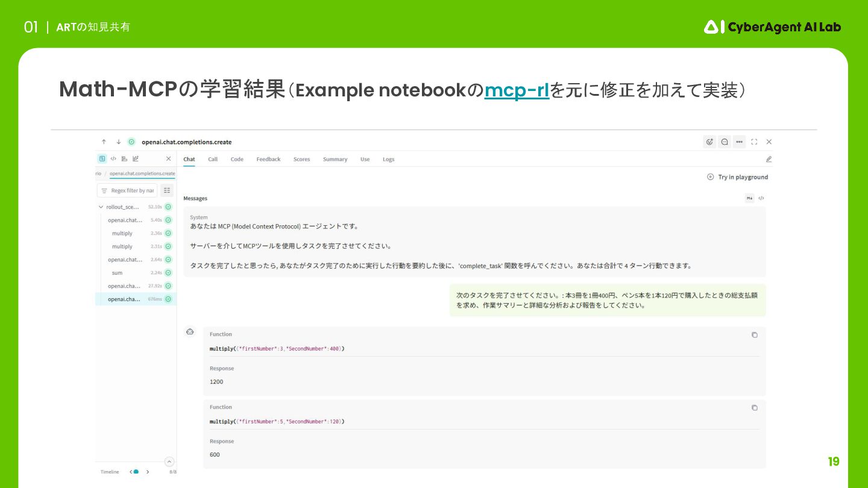
Task: Toggle the markdown M↓ rendering for messages
Action: 749,198
